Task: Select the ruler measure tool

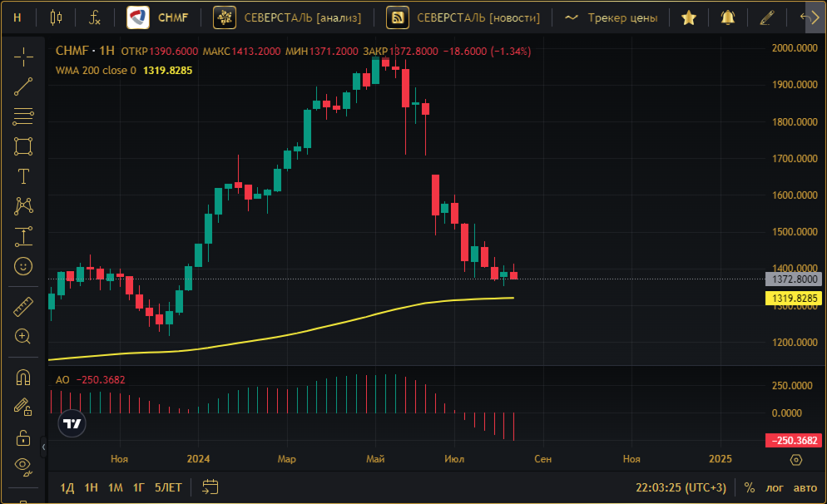Action: [23, 306]
